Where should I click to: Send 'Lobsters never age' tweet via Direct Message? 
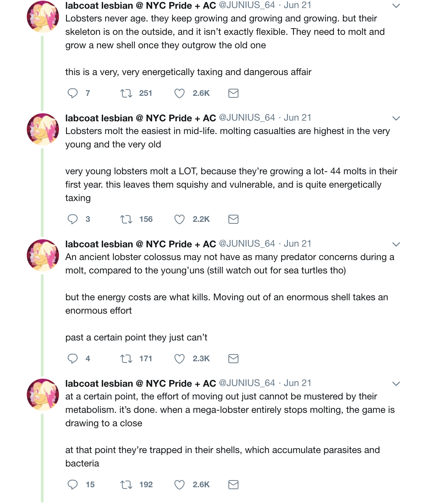(x=233, y=93)
